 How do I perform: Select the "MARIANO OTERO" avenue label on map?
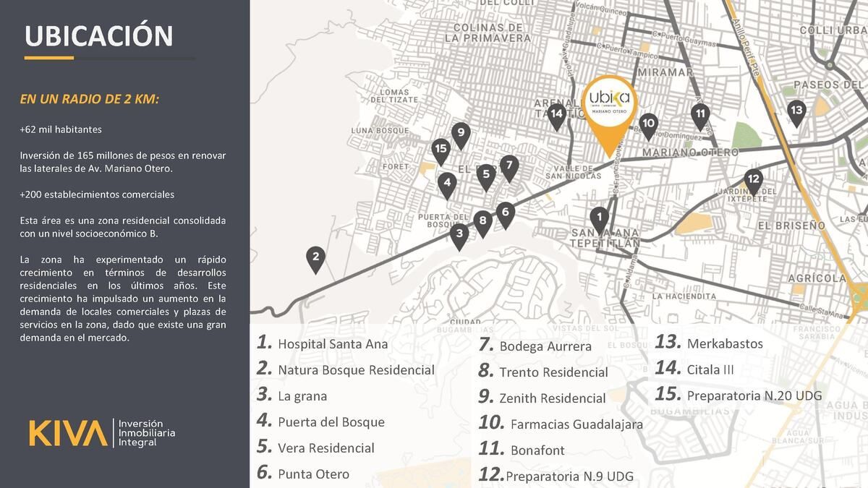[x=690, y=153]
